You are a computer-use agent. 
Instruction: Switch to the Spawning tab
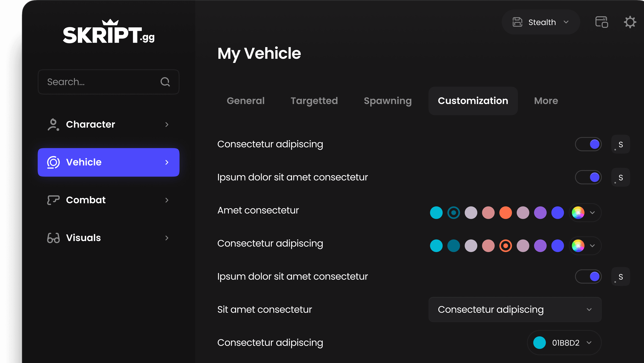(x=387, y=101)
